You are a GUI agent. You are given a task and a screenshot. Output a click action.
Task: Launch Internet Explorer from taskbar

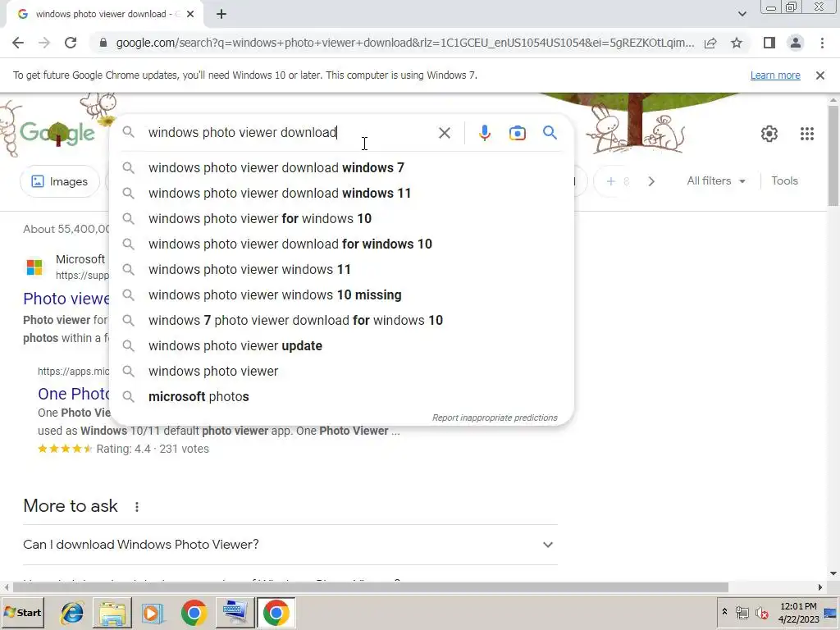(72, 612)
